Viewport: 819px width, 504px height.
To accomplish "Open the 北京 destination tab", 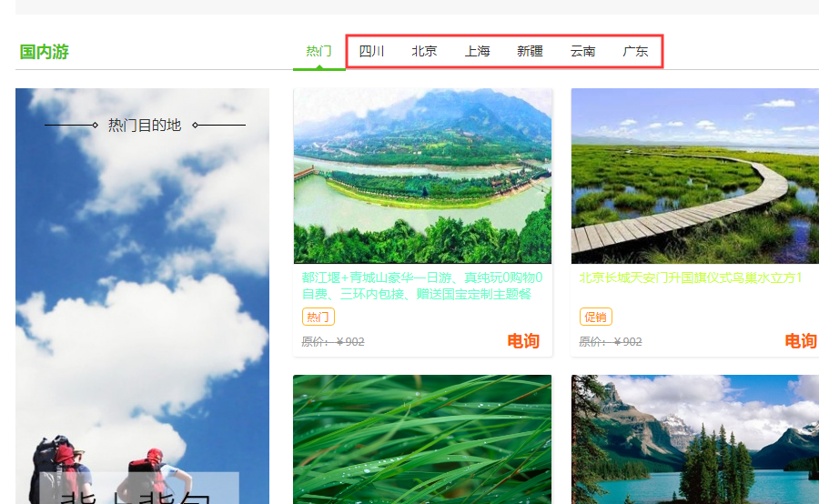I will tap(424, 52).
